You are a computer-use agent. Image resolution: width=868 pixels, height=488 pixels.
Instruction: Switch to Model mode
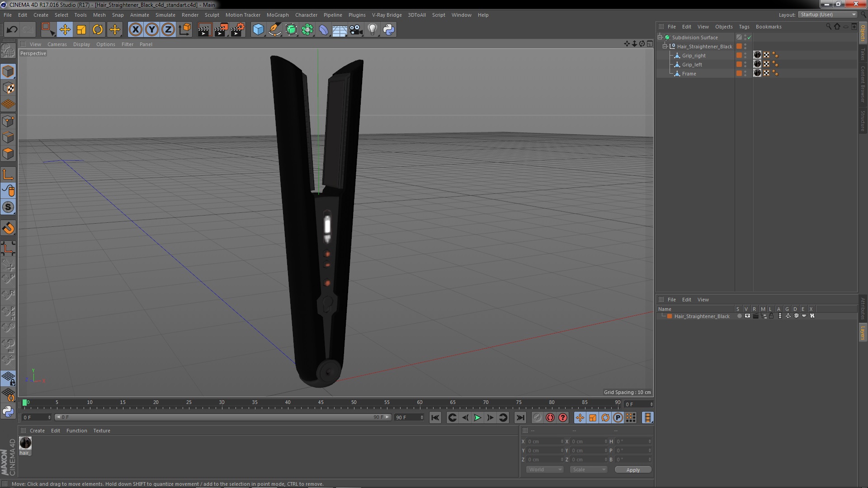click(8, 71)
